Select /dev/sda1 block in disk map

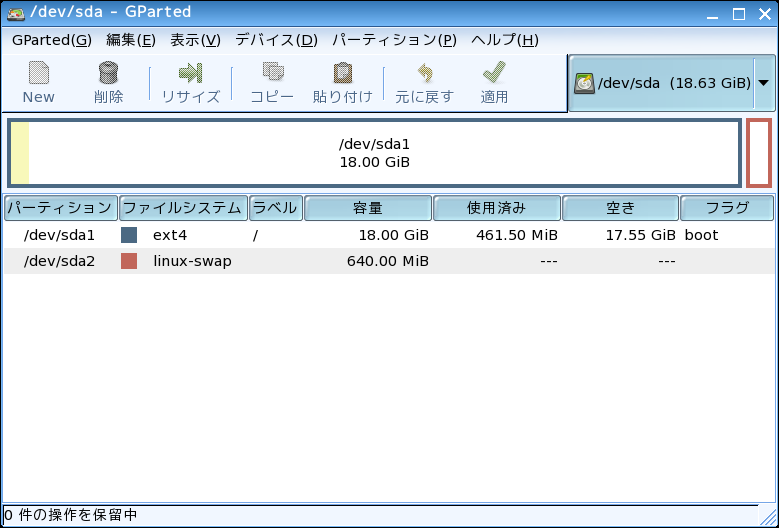[x=375, y=153]
